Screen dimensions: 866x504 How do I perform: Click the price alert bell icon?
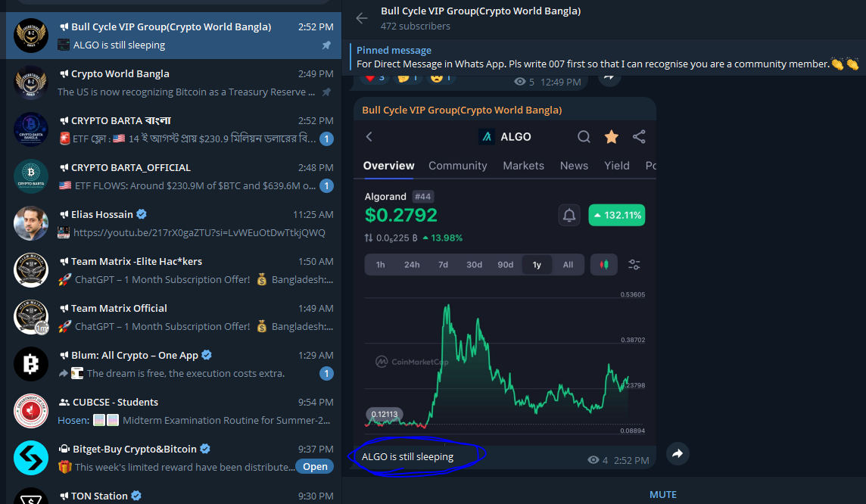click(x=569, y=216)
